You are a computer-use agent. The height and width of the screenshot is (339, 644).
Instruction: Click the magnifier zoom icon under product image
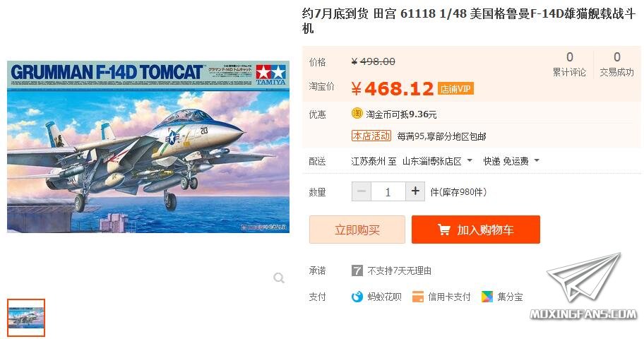pos(279,278)
